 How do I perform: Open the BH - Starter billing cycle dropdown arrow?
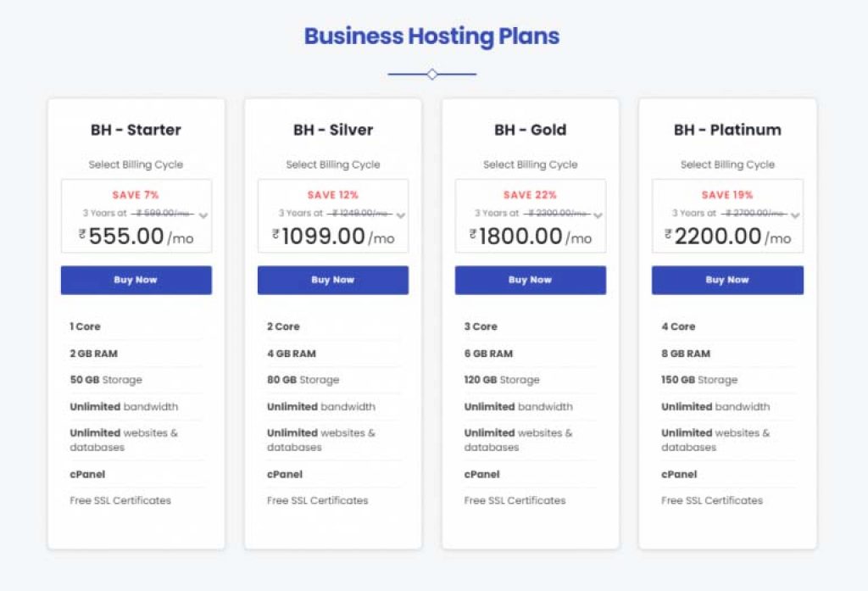pos(203,215)
